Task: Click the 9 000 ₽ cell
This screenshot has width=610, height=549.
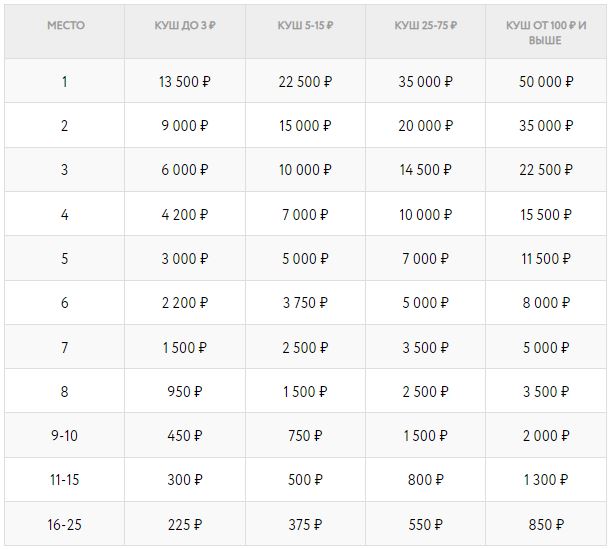Action: pos(184,126)
